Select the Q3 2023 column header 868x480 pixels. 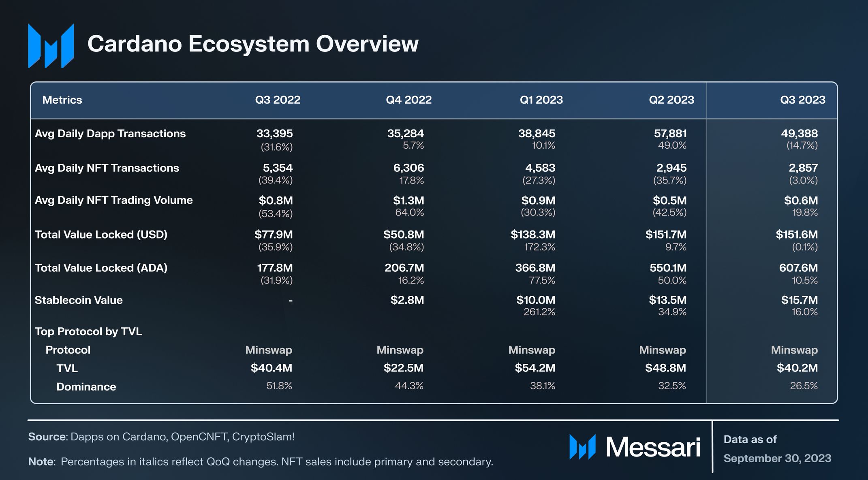(802, 100)
